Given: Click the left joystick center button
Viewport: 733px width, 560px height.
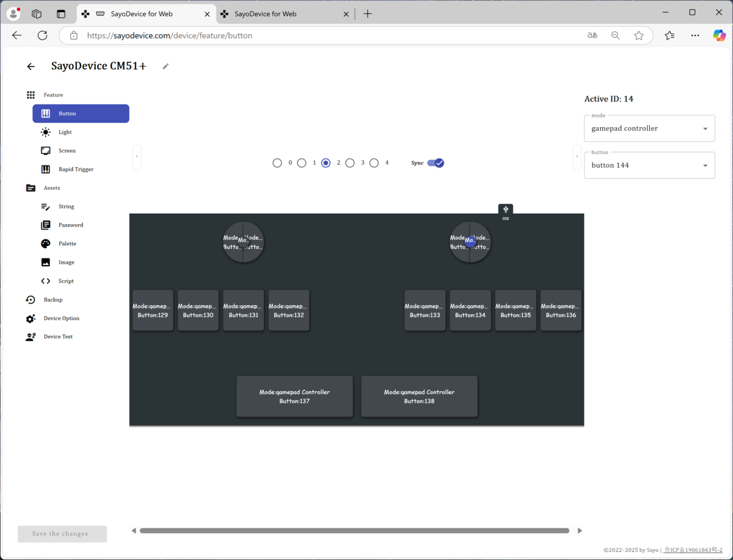Looking at the screenshot, I should pyautogui.click(x=243, y=241).
